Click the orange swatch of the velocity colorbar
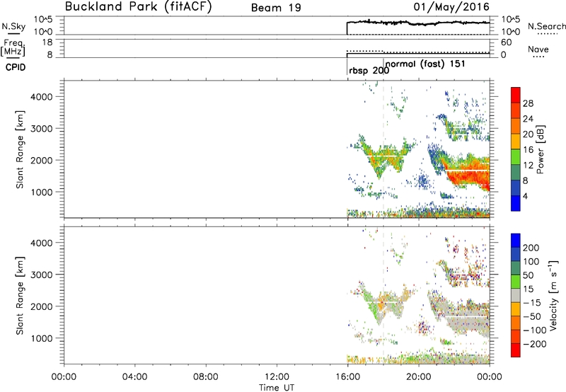This screenshot has height=392, width=566. [516, 323]
